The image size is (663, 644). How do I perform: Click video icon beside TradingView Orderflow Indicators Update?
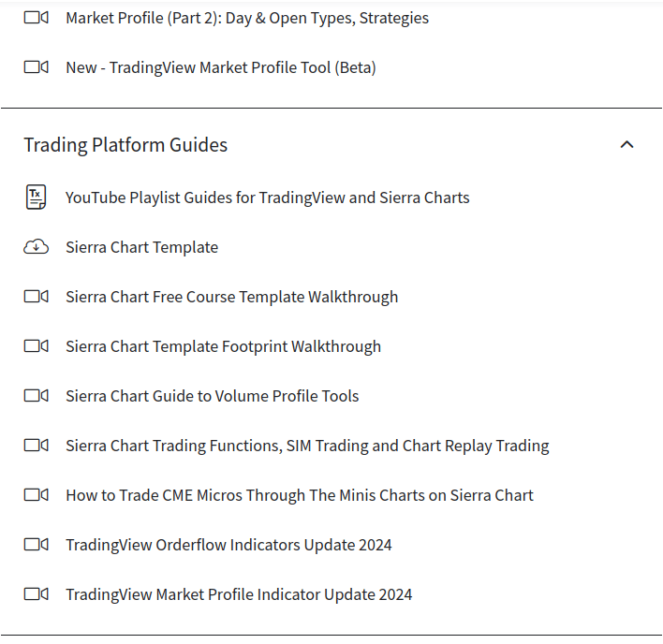click(x=36, y=545)
